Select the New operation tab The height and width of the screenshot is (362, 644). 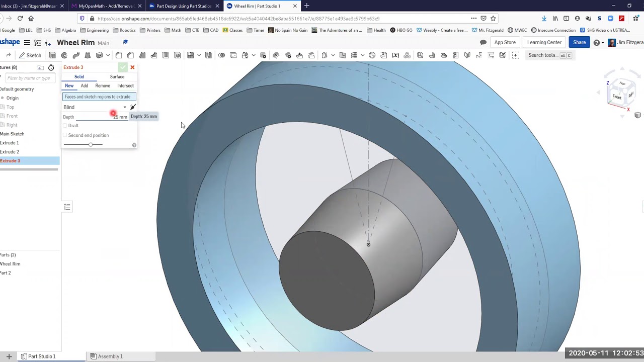pos(69,86)
